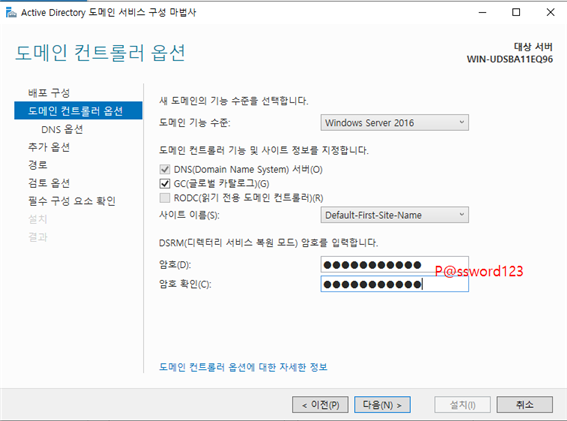Uncheck the GC(글로벌 카탈로그) checkbox
Image resolution: width=567 pixels, height=421 pixels.
165,184
